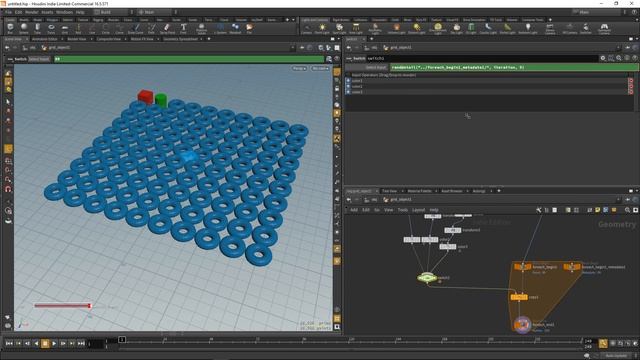Viewport: 640px width, 360px height.
Task: Open the Windows menu
Action: (64, 12)
